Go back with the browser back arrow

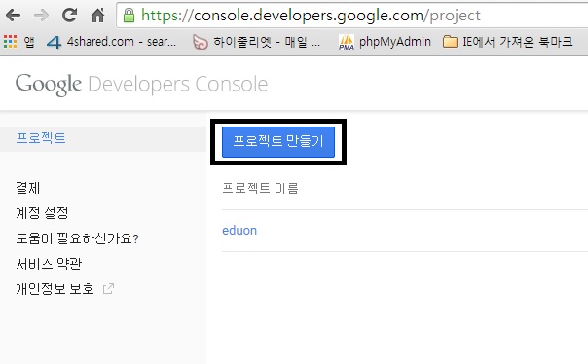point(13,16)
